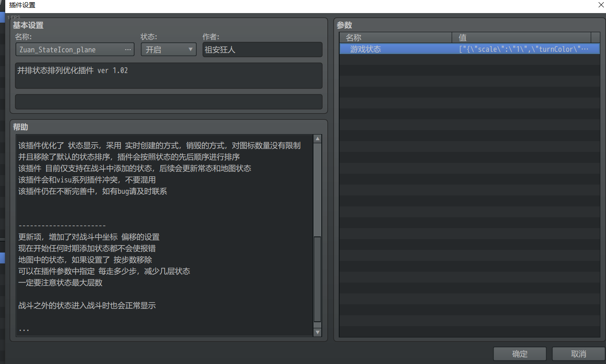This screenshot has width=606, height=364.
Task: Click the help line 该插件会和visu系列插件冲突
Action: coord(87,179)
